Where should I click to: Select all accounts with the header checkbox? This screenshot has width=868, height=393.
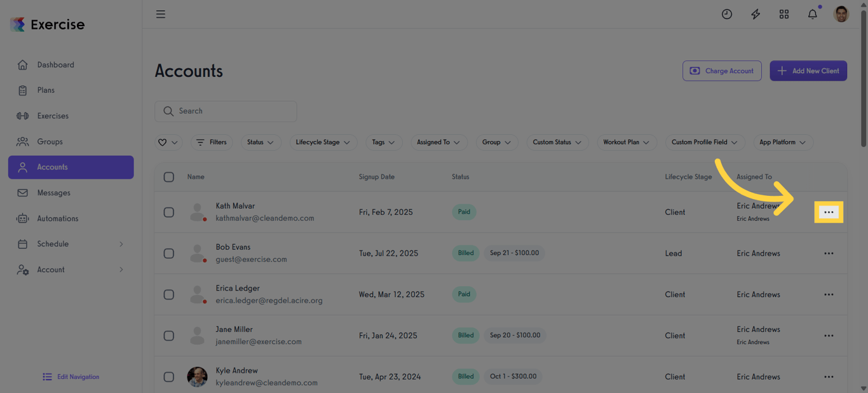(x=168, y=177)
